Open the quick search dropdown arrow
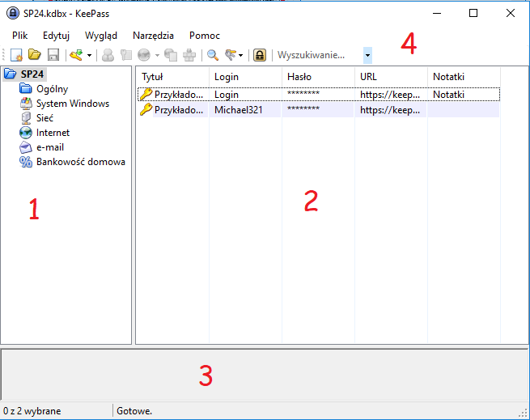This screenshot has height=420, width=530. pyautogui.click(x=368, y=55)
